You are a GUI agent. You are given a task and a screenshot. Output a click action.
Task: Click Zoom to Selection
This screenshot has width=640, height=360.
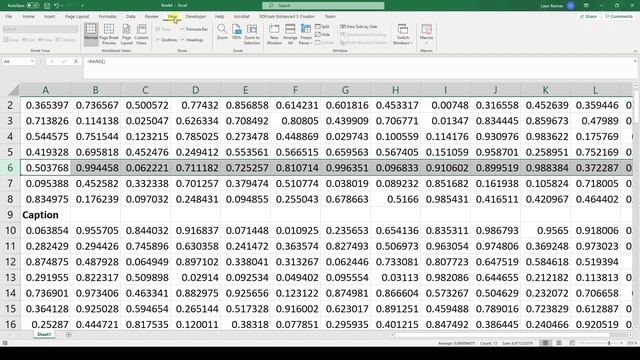click(252, 33)
